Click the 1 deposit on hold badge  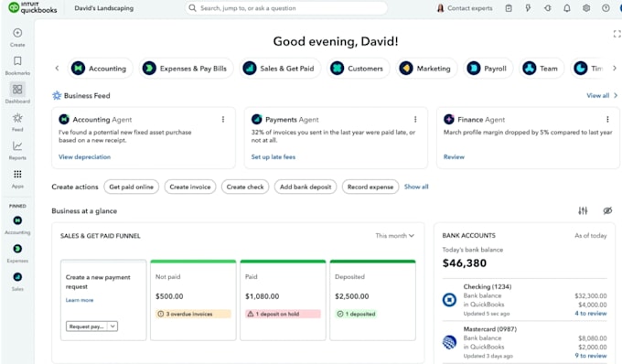click(283, 314)
